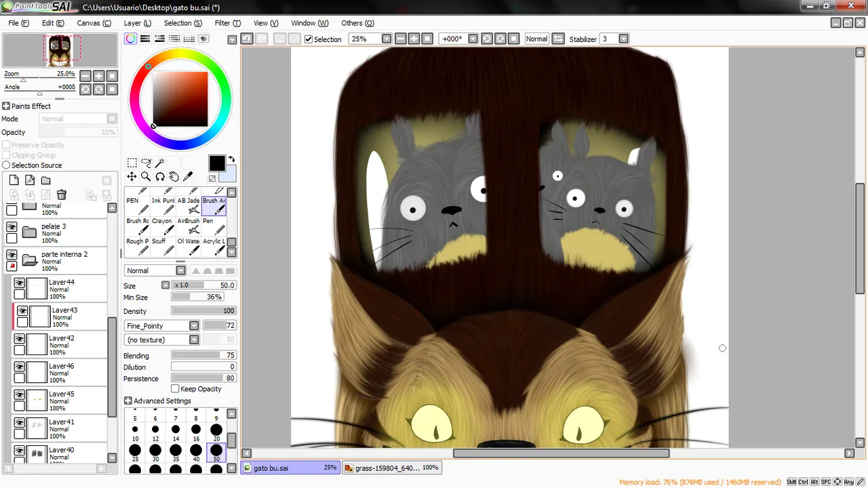
Task: Hide Layer46 using its eye icon
Action: pos(20,367)
